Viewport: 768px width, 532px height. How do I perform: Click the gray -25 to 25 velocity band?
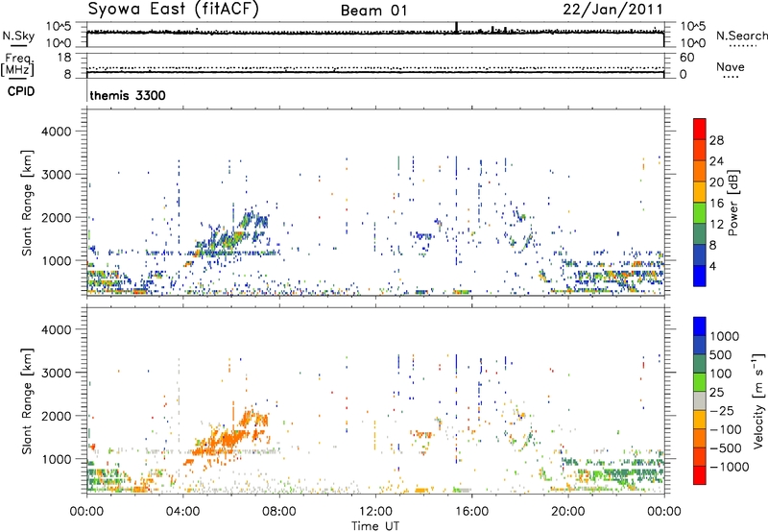(700, 400)
